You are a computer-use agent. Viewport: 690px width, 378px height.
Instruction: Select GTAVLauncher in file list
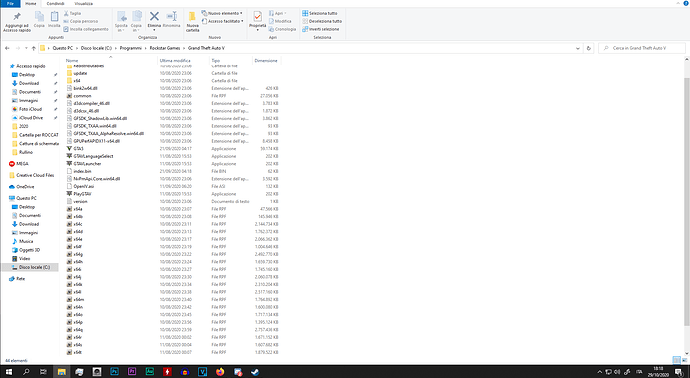tap(84, 164)
